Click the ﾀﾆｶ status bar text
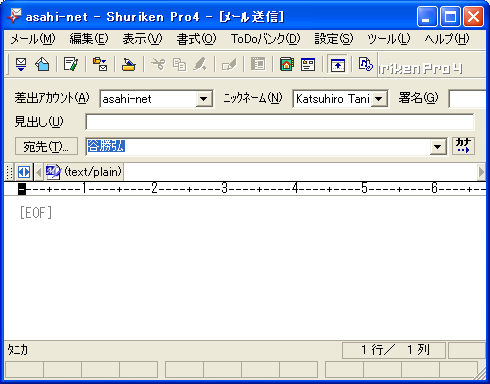 pos(18,350)
